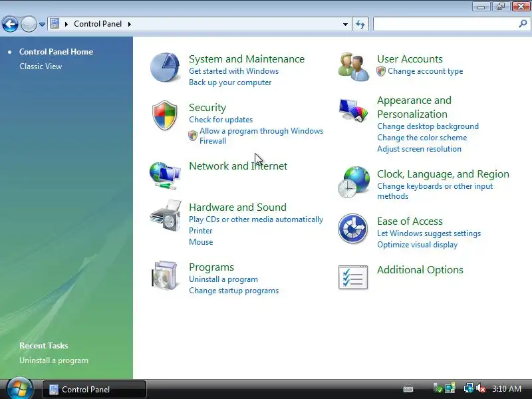Viewport: 532px width, 399px height.
Task: Open the Programs category heading
Action: (211, 267)
